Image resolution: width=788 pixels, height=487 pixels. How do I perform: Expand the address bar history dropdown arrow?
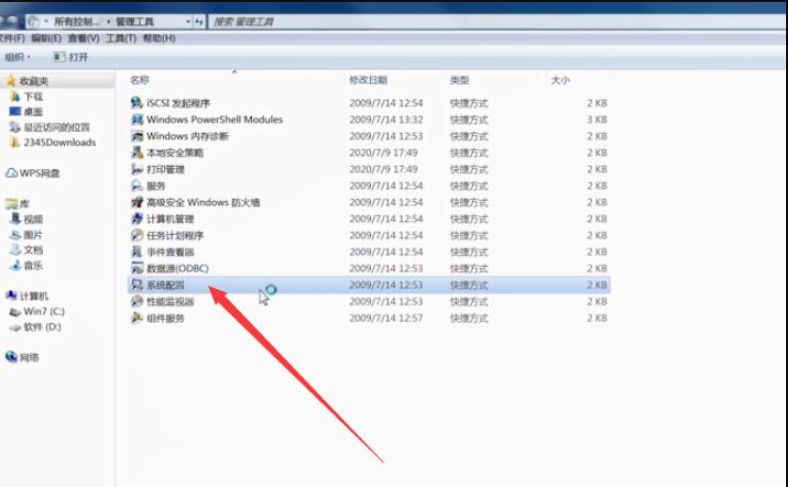tap(190, 20)
